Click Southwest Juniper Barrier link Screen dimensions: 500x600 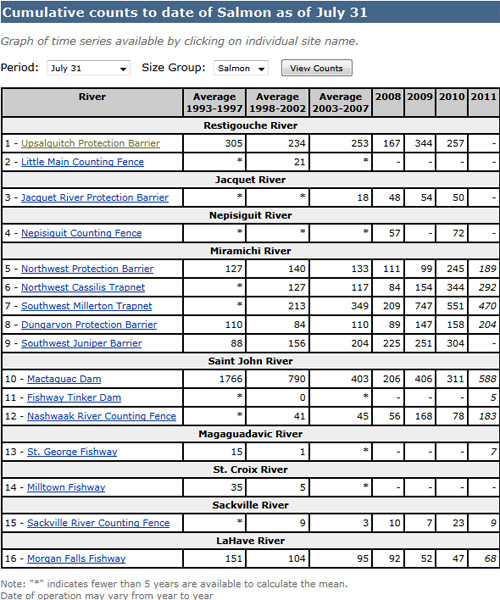click(x=81, y=343)
